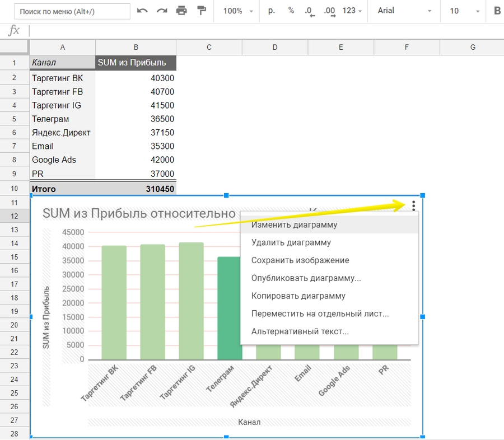Viewport: 504px width, 440px height.
Task: Click 'Сохранить изображение' menu option
Action: (x=300, y=260)
